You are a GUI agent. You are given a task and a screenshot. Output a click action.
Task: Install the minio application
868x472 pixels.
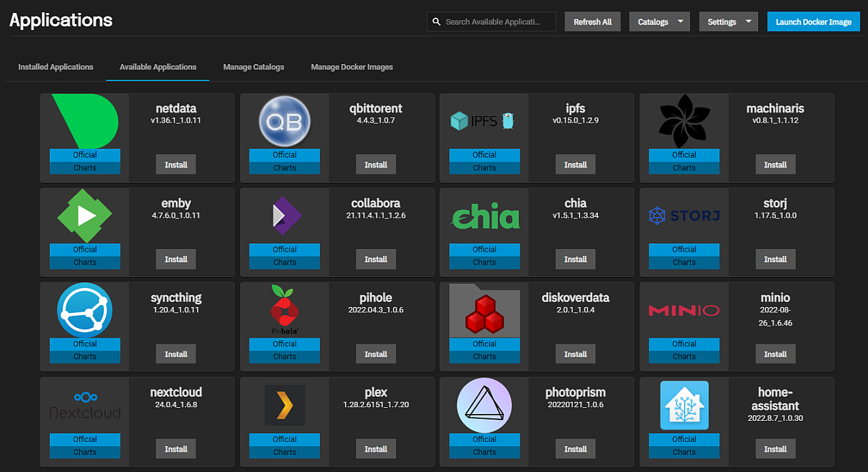pyautogui.click(x=775, y=354)
